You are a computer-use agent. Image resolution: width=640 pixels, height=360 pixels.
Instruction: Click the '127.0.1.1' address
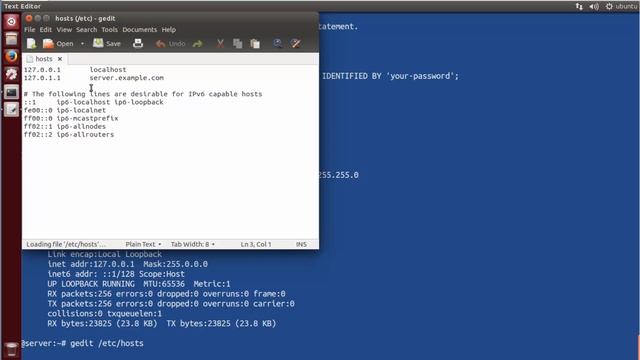(42, 78)
